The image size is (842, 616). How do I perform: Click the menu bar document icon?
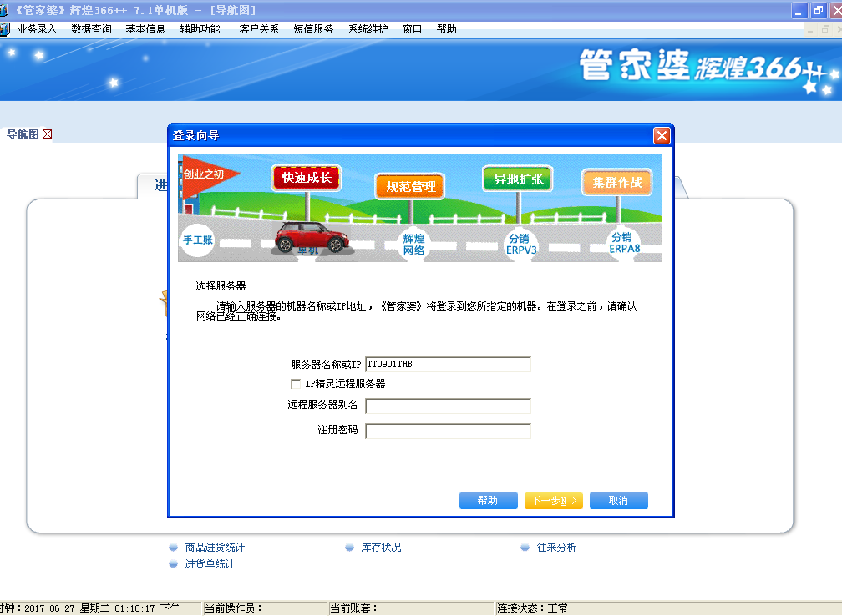click(5, 29)
